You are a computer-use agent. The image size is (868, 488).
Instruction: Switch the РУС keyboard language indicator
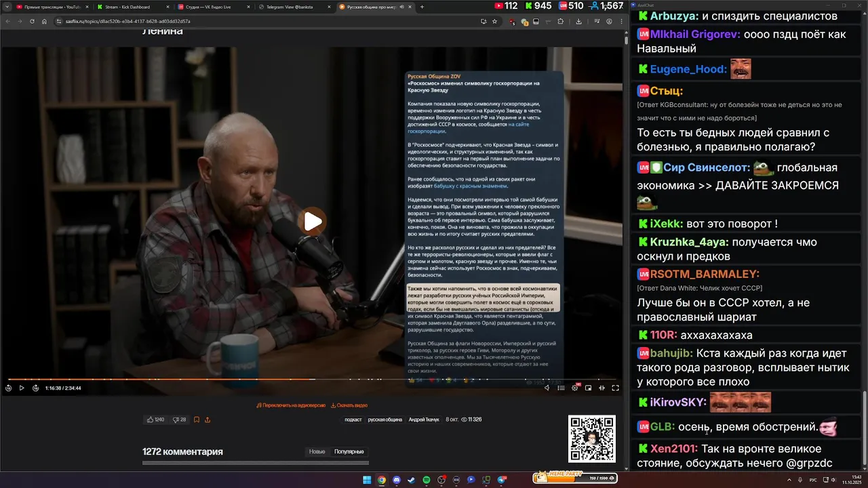pos(813,480)
